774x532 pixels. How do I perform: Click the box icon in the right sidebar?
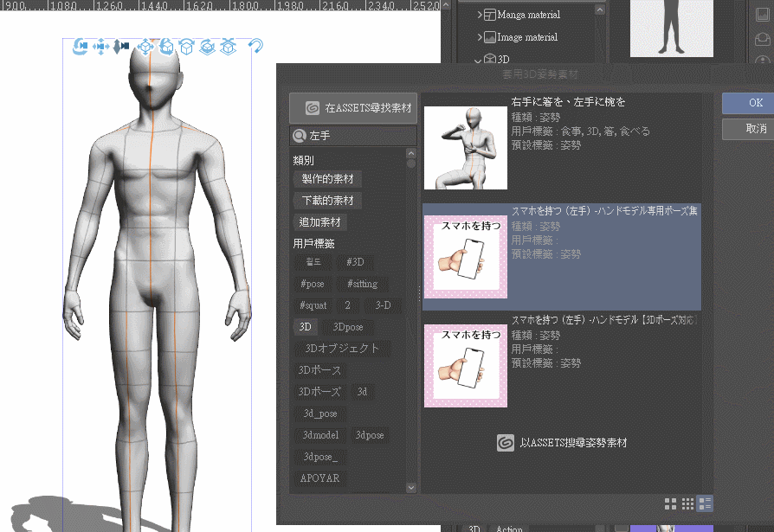pyautogui.click(x=763, y=38)
